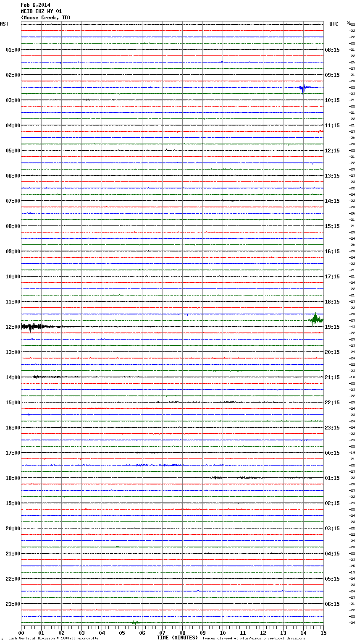The image size is (357, 644).
Task: Click the station name "(Moose Creek, ID)"
Action: click(46, 18)
